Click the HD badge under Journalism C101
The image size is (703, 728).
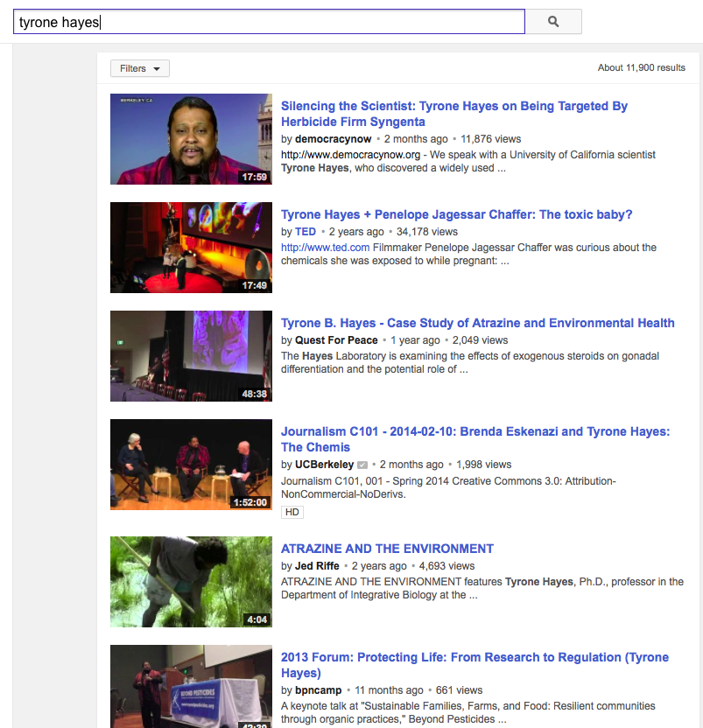(x=292, y=512)
